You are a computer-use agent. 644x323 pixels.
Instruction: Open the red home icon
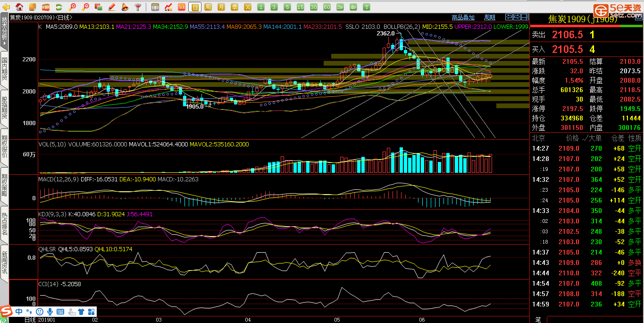click(19, 7)
